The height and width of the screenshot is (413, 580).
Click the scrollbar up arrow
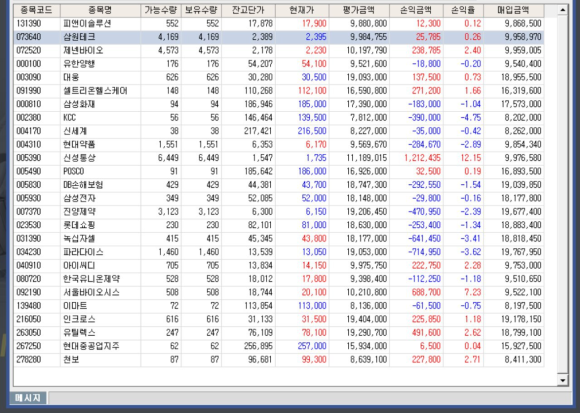(x=562, y=10)
